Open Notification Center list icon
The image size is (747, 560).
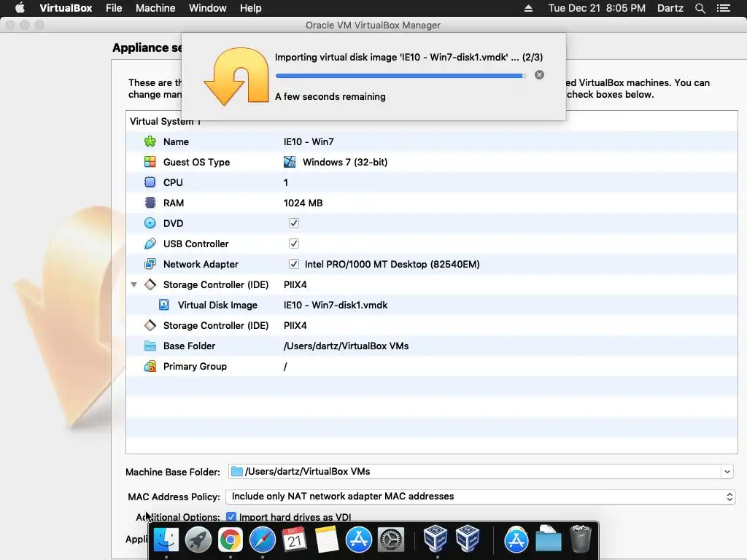pyautogui.click(x=724, y=8)
